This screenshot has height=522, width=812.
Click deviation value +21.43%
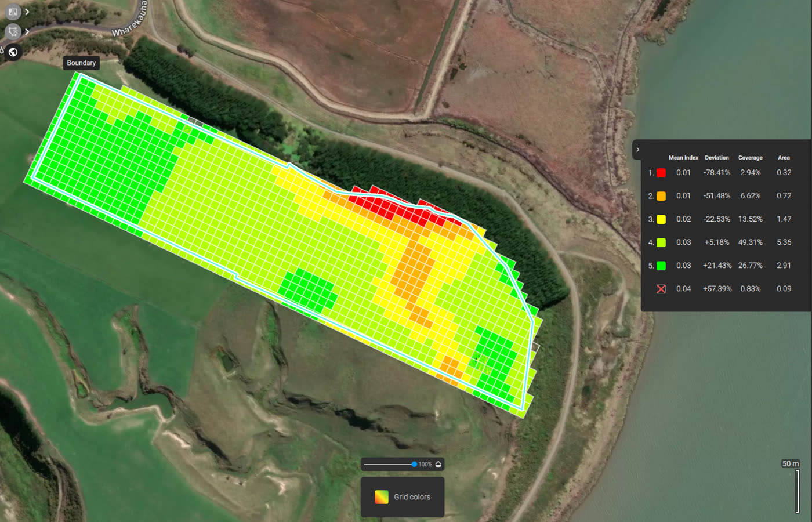click(x=717, y=266)
